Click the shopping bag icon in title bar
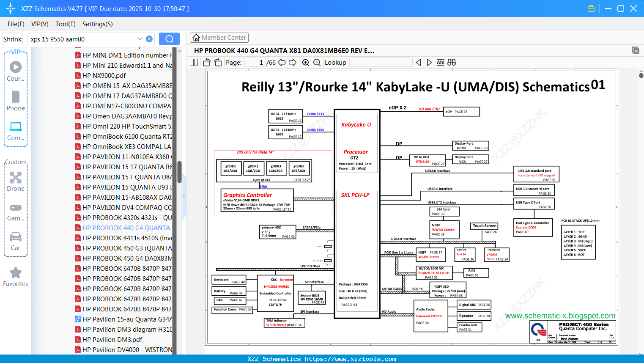The width and height of the screenshot is (644, 363). 591,8
